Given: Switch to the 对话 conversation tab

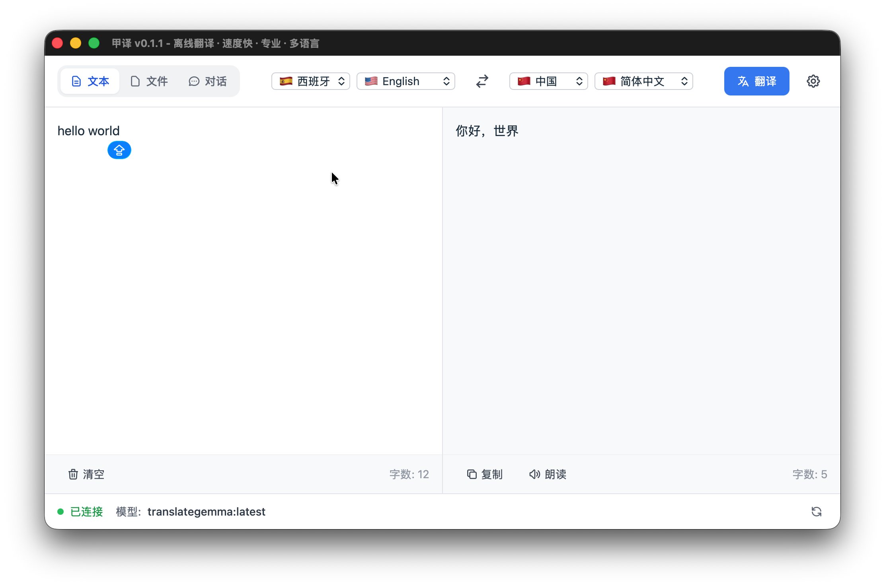Looking at the screenshot, I should coord(208,81).
